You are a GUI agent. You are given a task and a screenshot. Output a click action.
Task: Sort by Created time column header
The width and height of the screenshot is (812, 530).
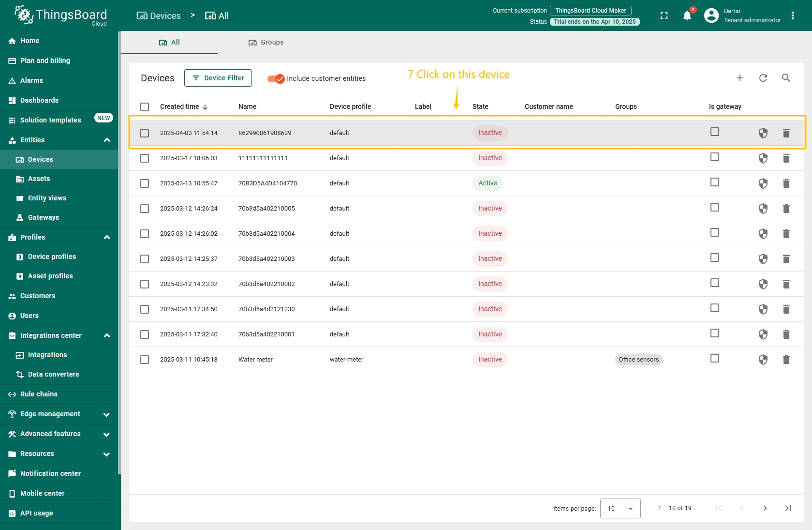click(x=180, y=107)
